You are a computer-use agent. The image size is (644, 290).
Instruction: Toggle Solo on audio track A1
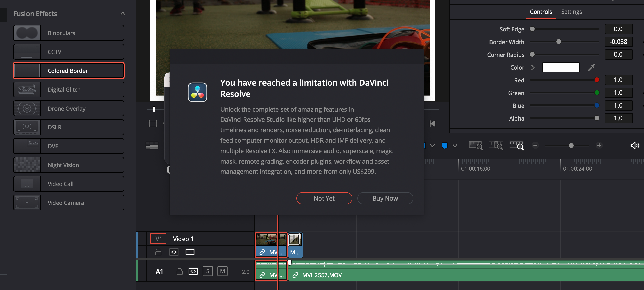[x=208, y=271]
